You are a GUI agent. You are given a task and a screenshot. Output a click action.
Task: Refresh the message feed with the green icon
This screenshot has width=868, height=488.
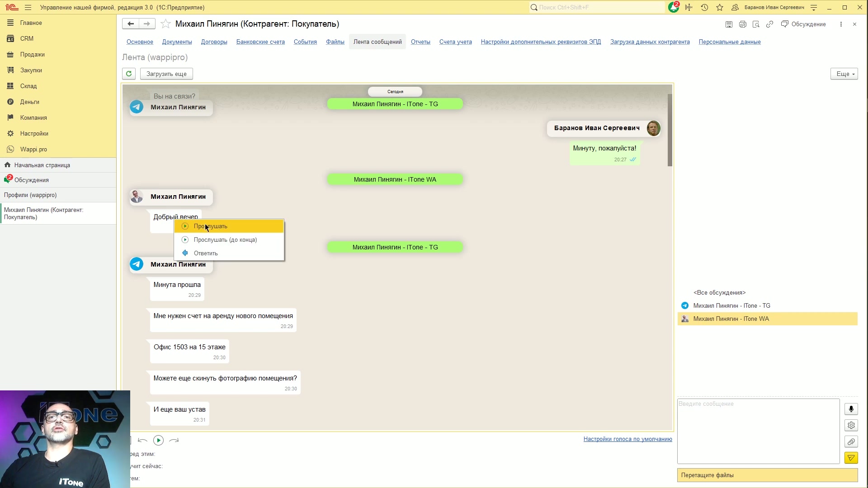tap(129, 74)
